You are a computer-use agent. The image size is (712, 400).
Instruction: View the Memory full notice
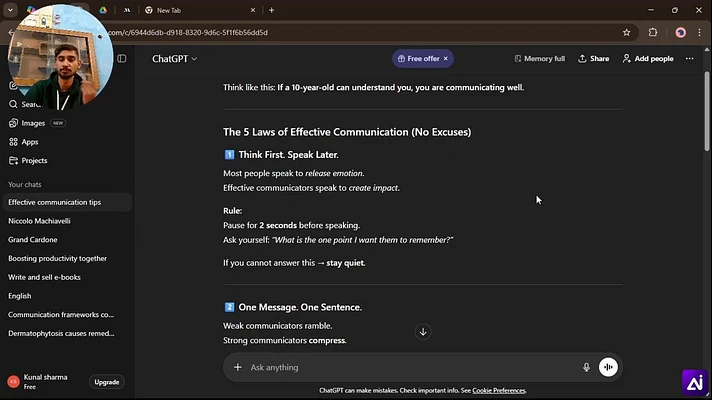point(539,59)
